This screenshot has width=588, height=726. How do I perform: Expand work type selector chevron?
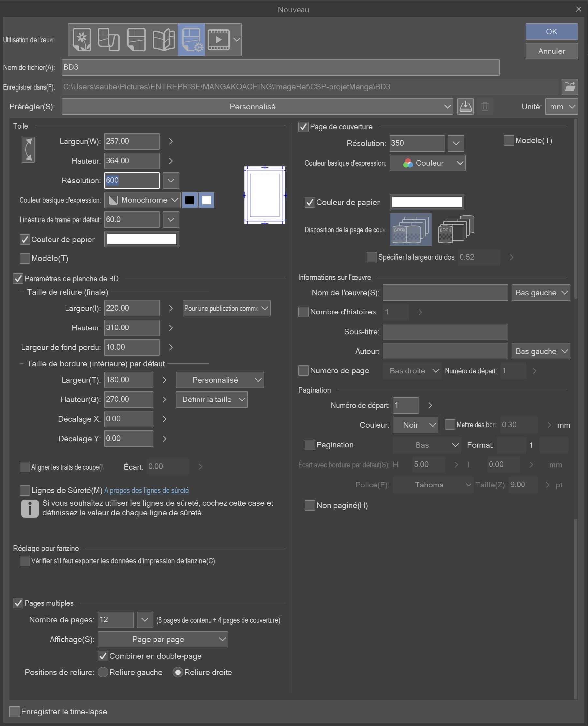tap(237, 40)
